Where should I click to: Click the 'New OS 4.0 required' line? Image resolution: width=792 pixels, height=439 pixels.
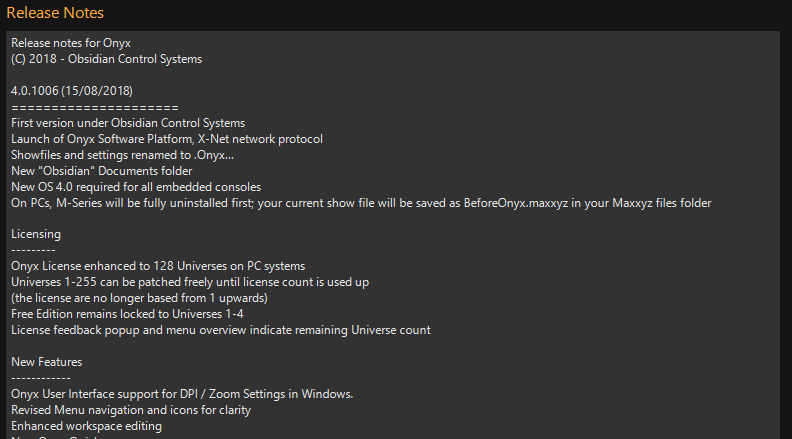click(136, 187)
